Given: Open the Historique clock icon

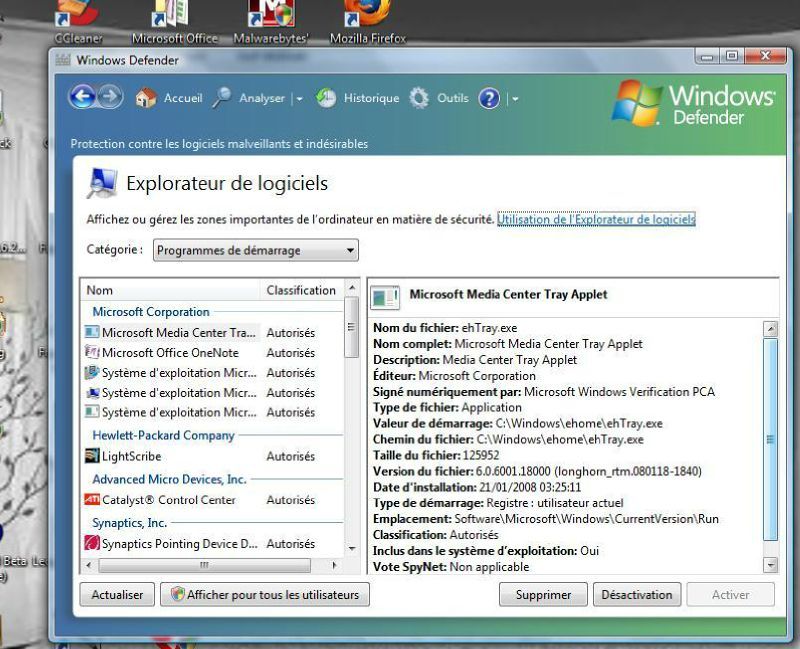Looking at the screenshot, I should (x=326, y=98).
